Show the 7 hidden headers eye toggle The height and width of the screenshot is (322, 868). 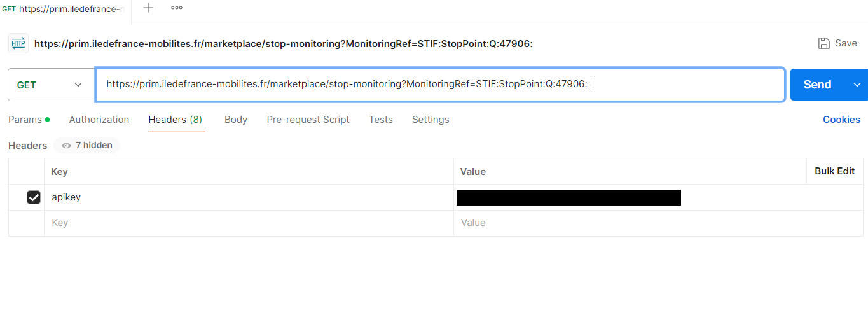86,145
